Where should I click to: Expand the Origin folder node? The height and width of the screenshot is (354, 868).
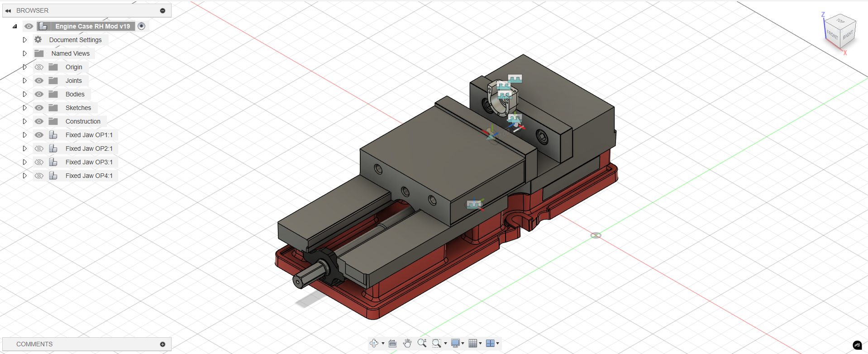pos(25,67)
